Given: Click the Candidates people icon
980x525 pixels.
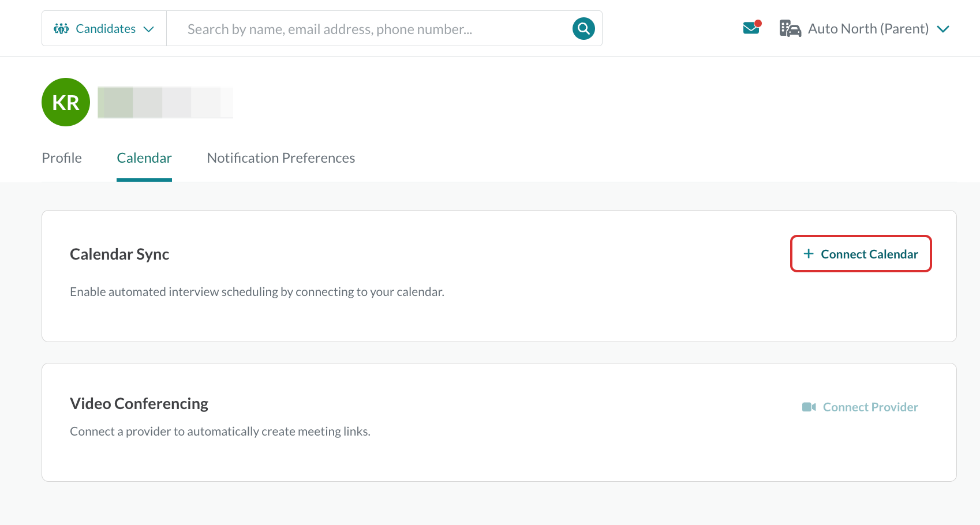Looking at the screenshot, I should (x=61, y=29).
